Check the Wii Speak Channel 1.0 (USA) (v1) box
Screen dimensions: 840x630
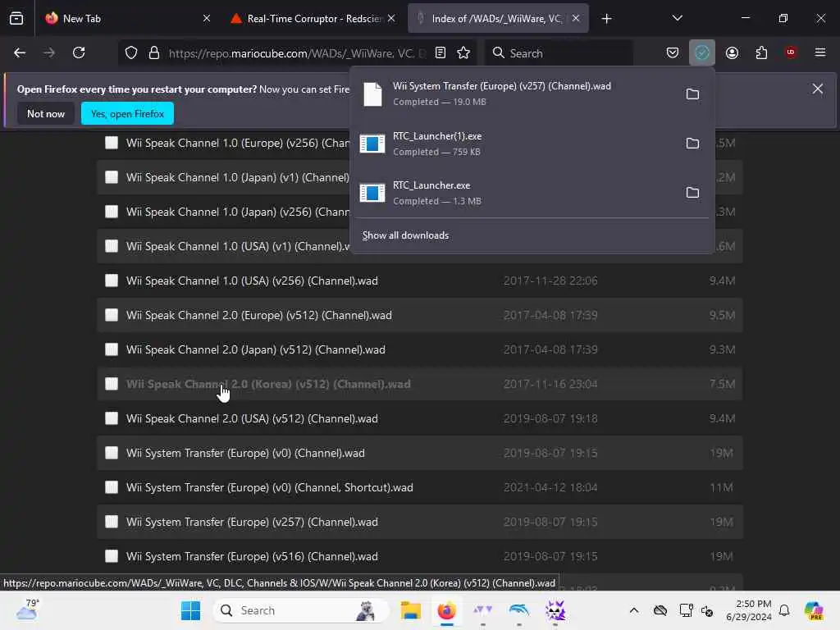(112, 246)
